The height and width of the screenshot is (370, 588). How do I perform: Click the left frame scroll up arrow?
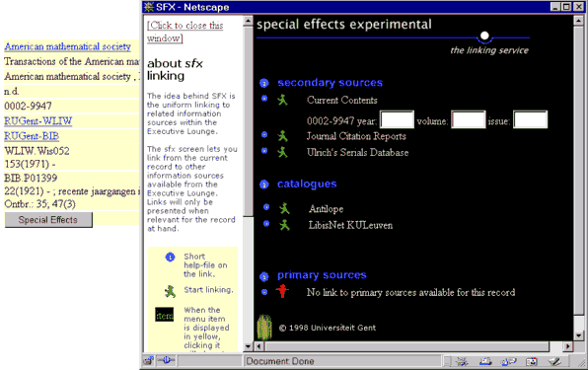coord(248,21)
